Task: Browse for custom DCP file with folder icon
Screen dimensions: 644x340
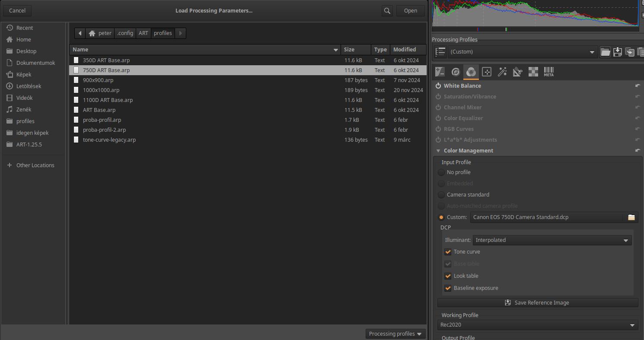Action: [x=631, y=217]
